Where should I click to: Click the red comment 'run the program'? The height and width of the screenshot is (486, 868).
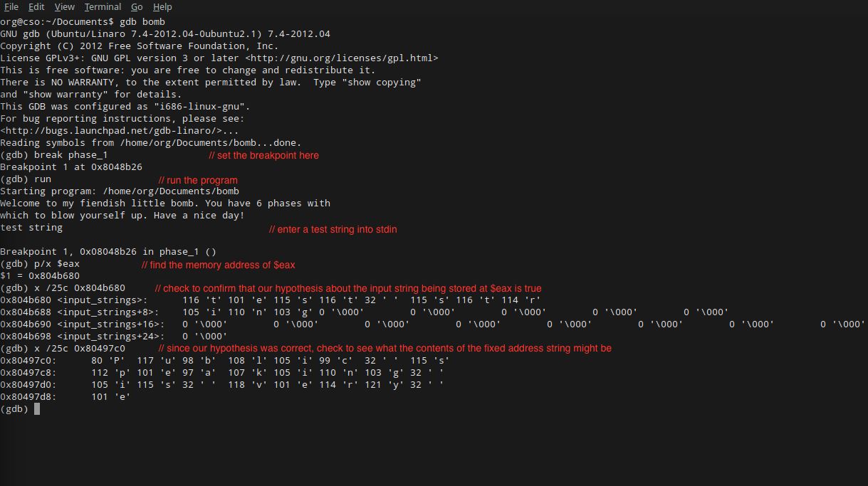tap(198, 181)
